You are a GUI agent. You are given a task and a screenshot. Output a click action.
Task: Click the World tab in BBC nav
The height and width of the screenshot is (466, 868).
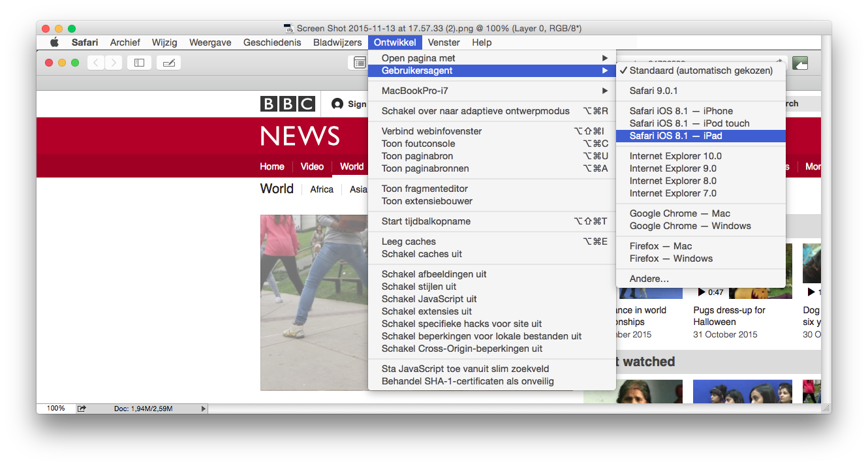[x=352, y=166]
